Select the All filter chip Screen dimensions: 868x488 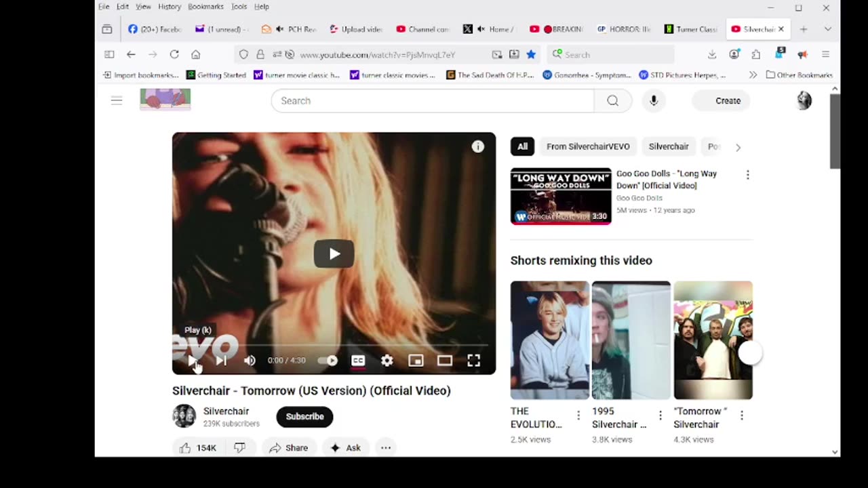click(x=522, y=146)
